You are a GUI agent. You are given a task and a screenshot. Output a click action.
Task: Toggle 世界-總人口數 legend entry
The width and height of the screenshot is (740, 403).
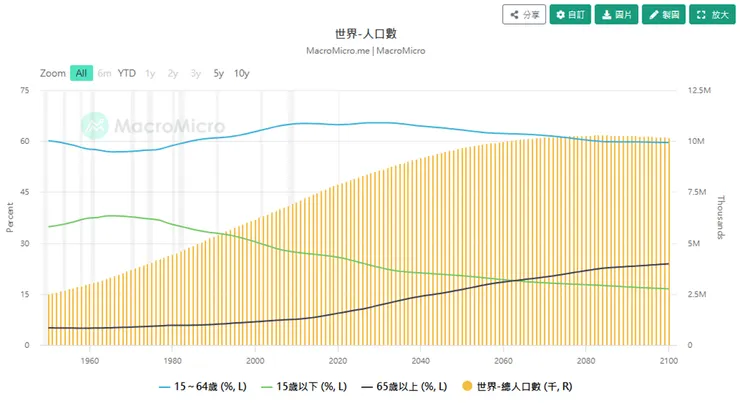522,384
